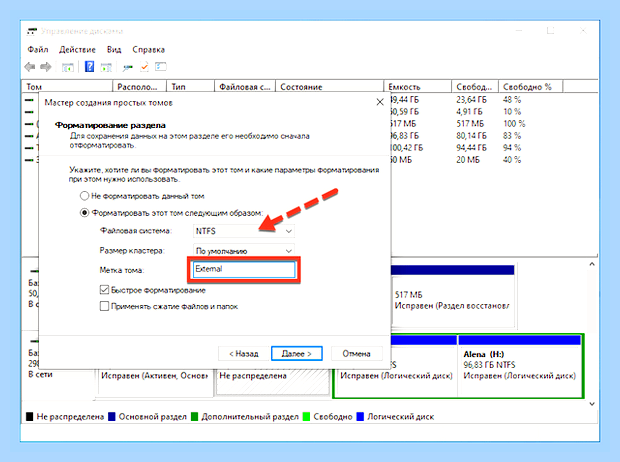Click the '4,91 ГБ' free space cell
The height and width of the screenshot is (462, 620).
(x=469, y=112)
